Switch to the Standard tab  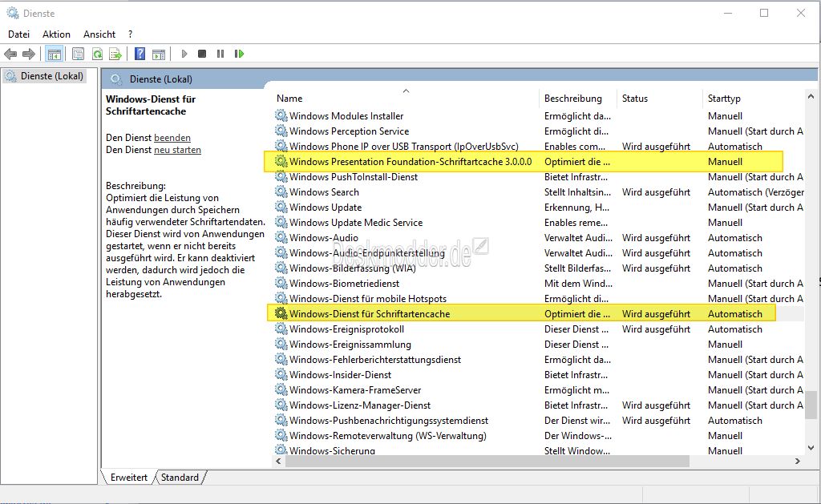[180, 478]
